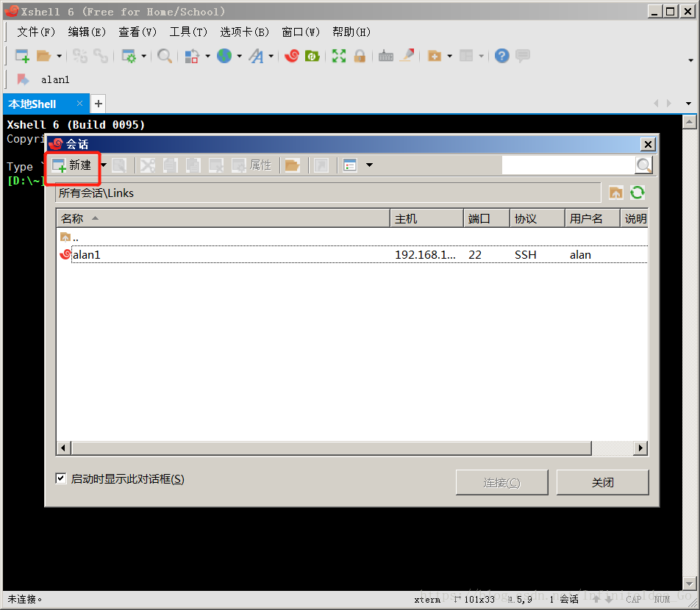Click the session properties gear icon

[129, 56]
